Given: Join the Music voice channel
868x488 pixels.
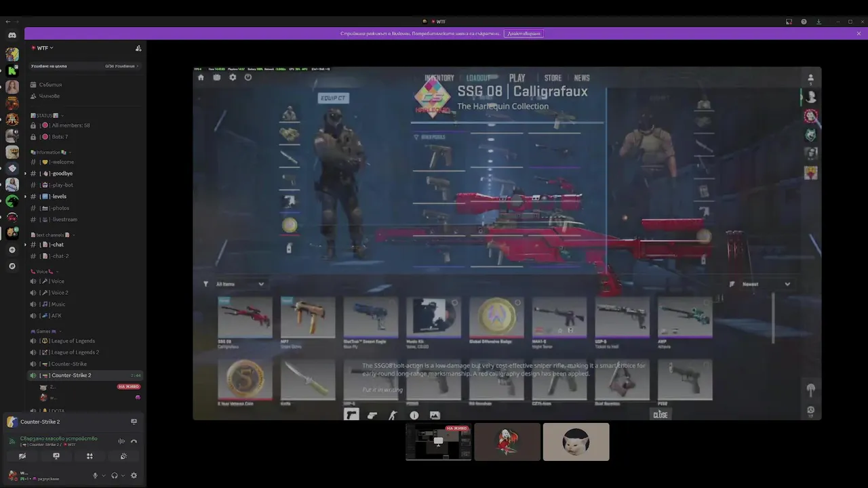Looking at the screenshot, I should pos(85,304).
